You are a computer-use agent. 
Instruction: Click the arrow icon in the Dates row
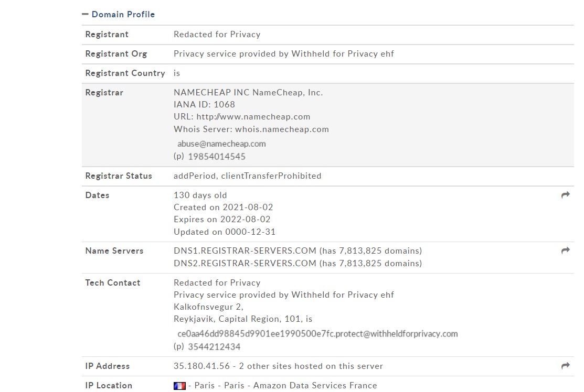(x=565, y=195)
